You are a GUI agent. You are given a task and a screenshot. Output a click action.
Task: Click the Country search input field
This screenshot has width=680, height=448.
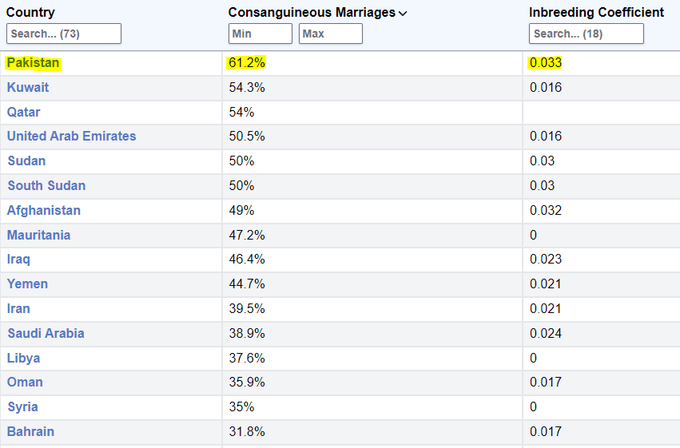point(64,34)
